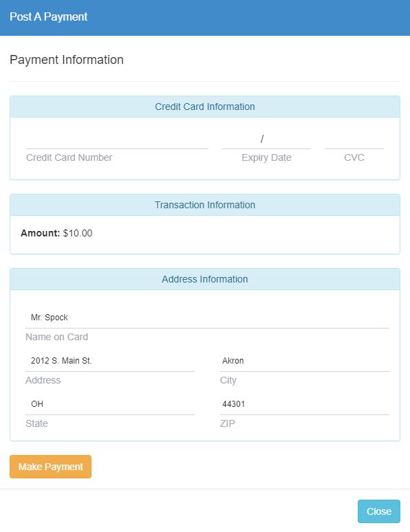Click the State field showing OH
This screenshot has width=410, height=532.
point(110,404)
